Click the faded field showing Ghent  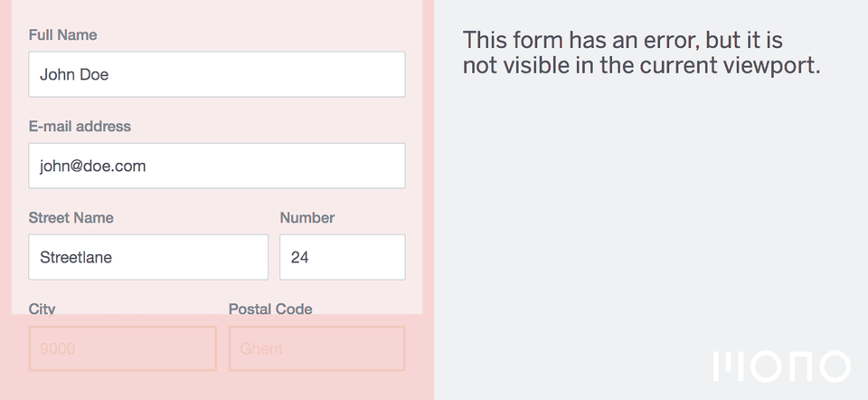click(316, 348)
